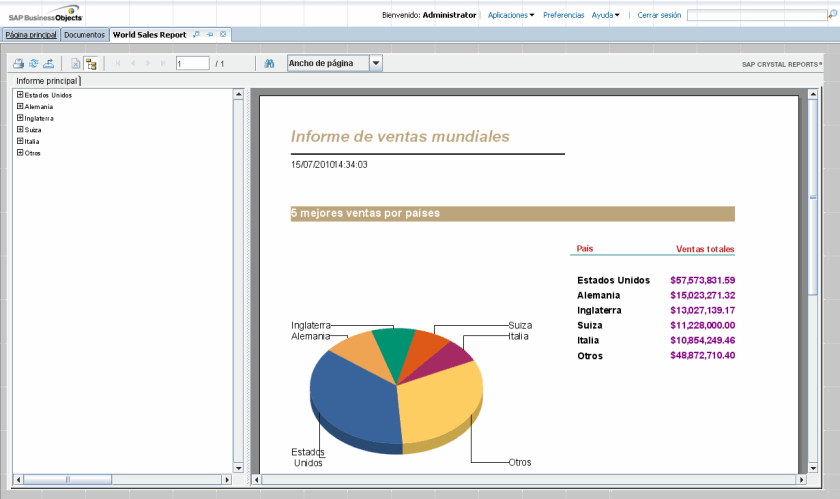Expand the Suiza tree node
Viewport: 840px width, 499px height.
(x=20, y=130)
